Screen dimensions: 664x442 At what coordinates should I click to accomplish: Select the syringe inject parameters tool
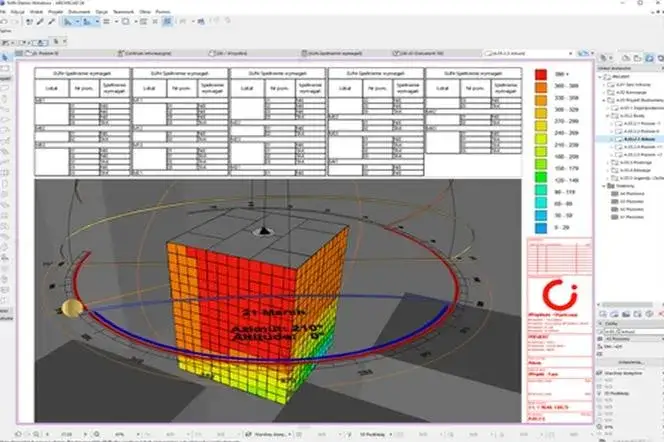[x=52, y=22]
